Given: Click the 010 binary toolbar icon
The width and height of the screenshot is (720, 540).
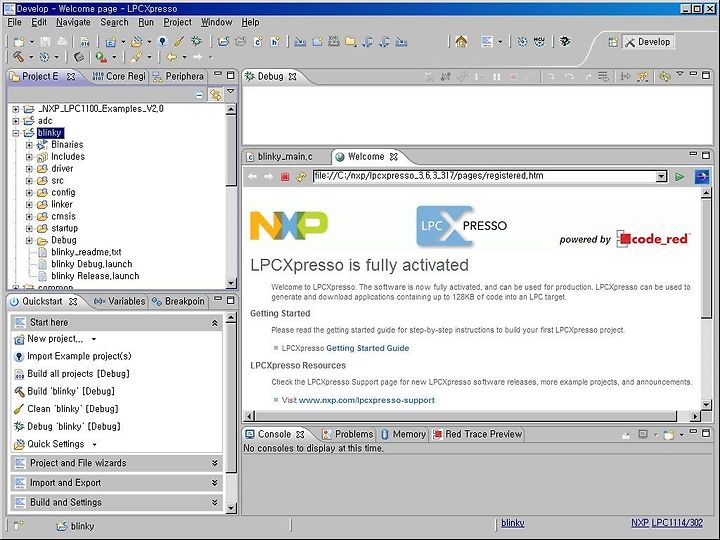Looking at the screenshot, I should 85,42.
